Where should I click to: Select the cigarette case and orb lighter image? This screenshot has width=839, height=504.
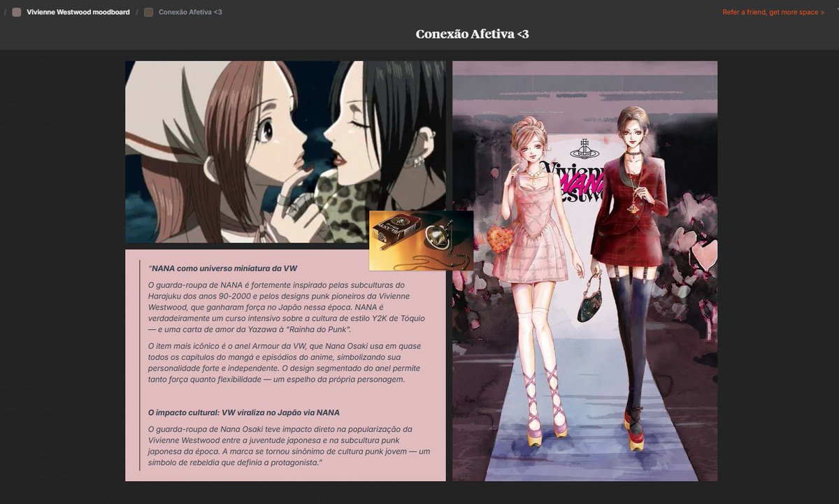coord(421,240)
